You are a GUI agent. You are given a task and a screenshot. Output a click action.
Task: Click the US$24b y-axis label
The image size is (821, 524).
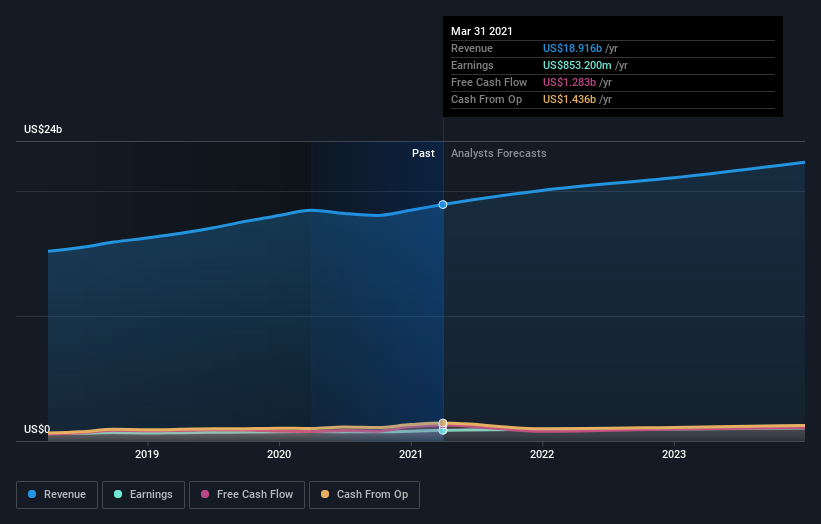tap(43, 129)
